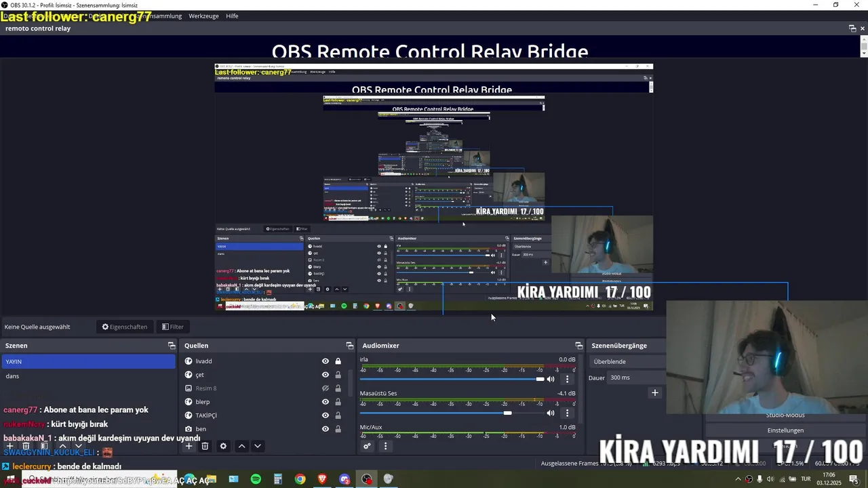Hide the ben source with eye icon

coord(325,429)
